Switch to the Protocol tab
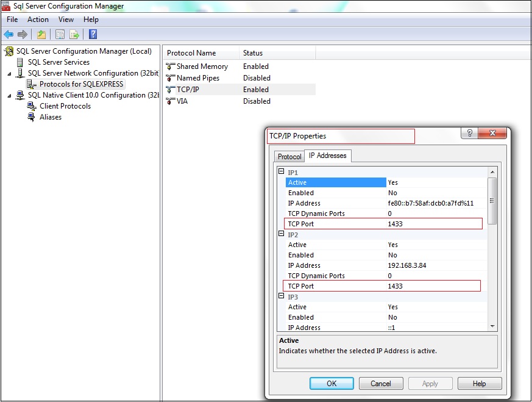The height and width of the screenshot is (402, 532). pos(289,156)
